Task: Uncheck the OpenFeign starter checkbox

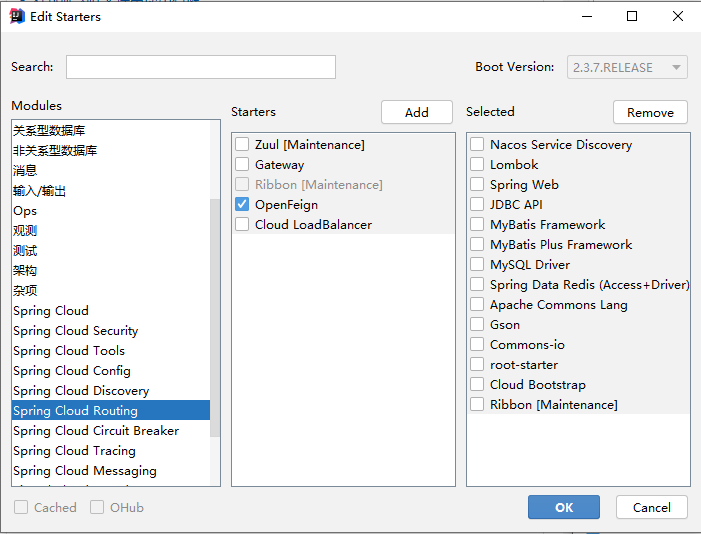Action: [242, 204]
